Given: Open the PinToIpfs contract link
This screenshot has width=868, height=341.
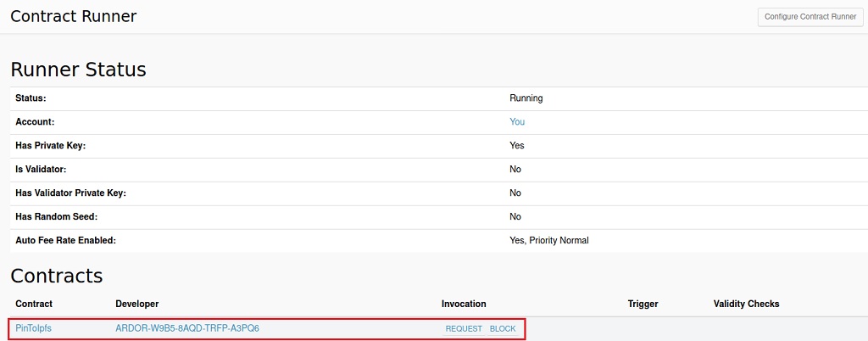Looking at the screenshot, I should pyautogui.click(x=34, y=328).
